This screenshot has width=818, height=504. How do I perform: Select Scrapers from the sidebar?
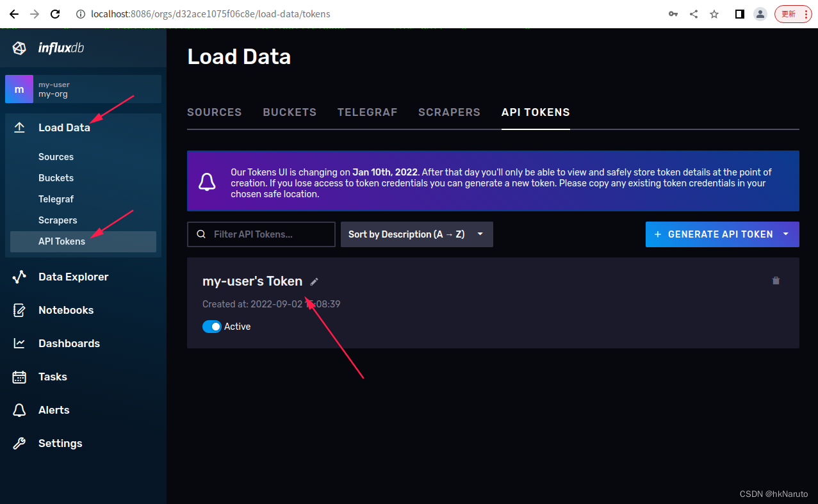58,220
